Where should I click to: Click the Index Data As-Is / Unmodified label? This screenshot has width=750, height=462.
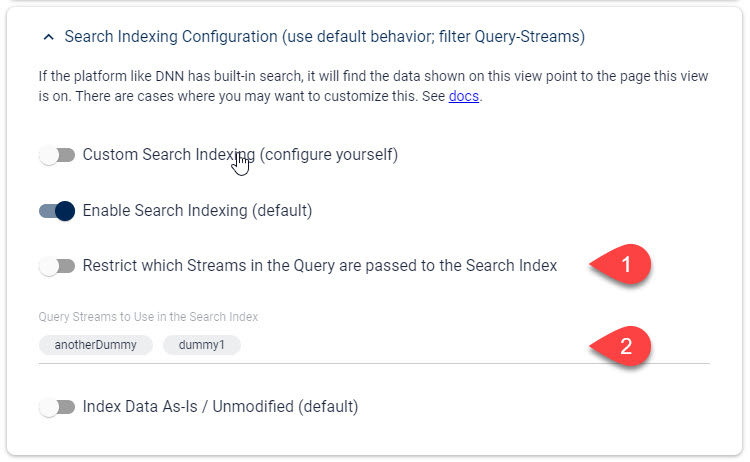(x=220, y=407)
